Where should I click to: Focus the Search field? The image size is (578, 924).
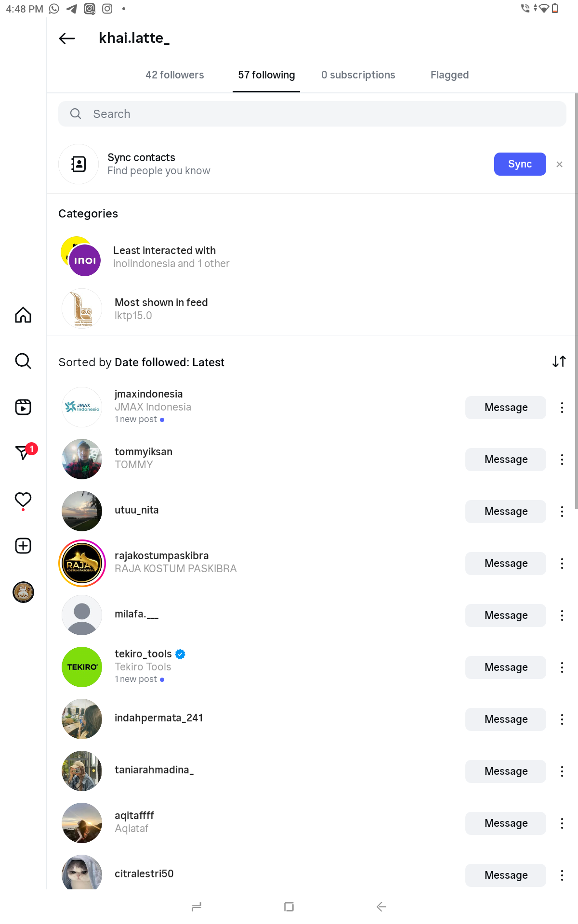312,114
